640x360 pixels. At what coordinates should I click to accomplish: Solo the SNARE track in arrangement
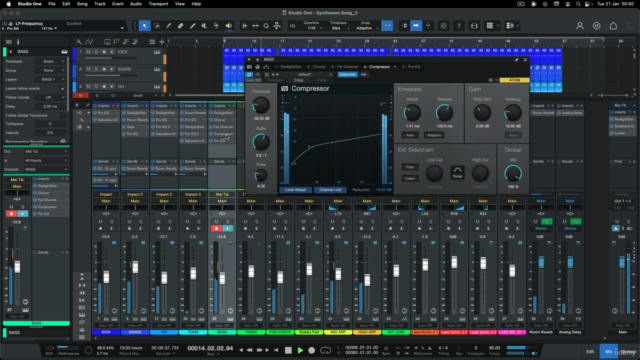(96, 69)
